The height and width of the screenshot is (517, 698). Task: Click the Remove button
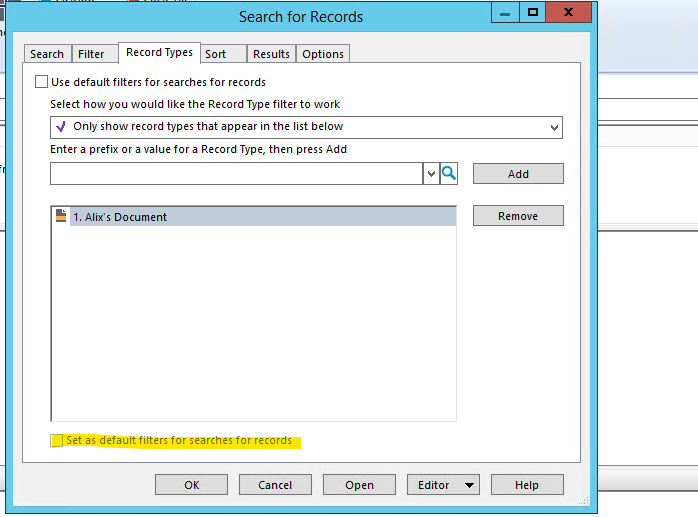pos(518,216)
